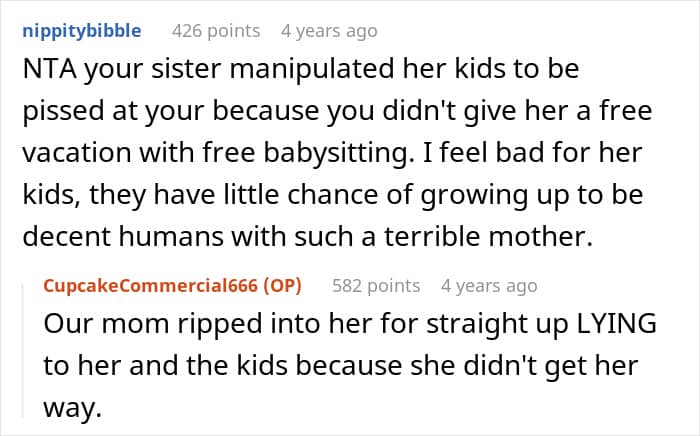This screenshot has width=700, height=436.
Task: Click the NTA text in top comment
Action: [x=50, y=69]
